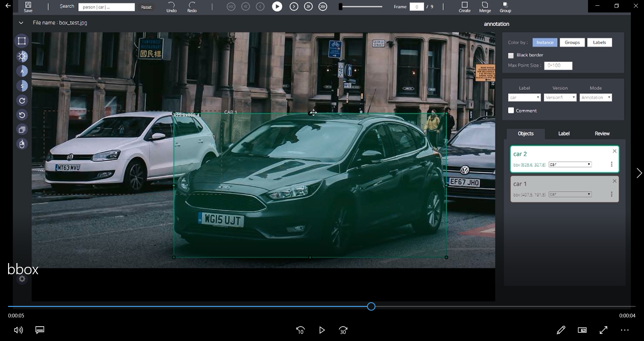Click the Max Point Size input field
Image resolution: width=644 pixels, height=341 pixels.
pyautogui.click(x=558, y=65)
